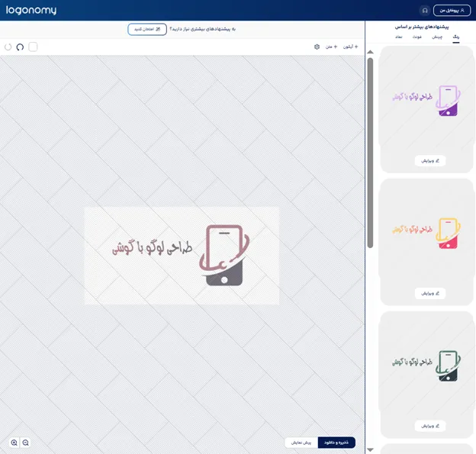Click the headphone support icon in the header
This screenshot has height=454, width=476.
coord(425,11)
